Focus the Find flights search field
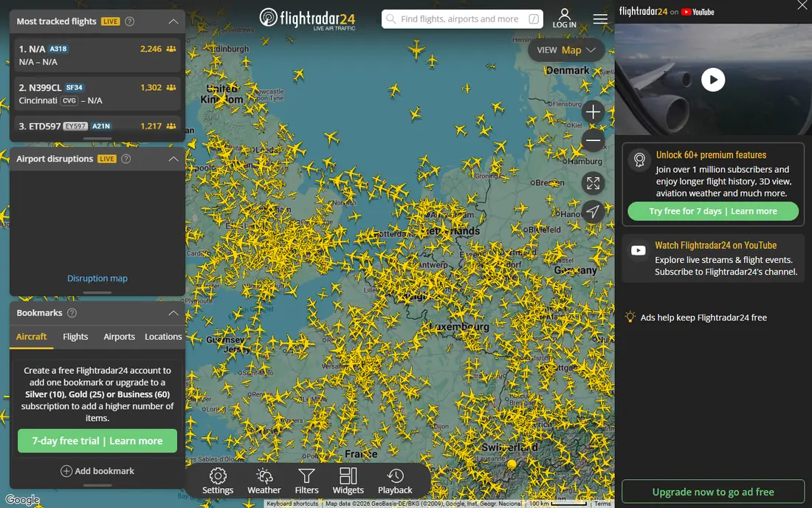Viewport: 812px width, 508px height. coord(462,19)
